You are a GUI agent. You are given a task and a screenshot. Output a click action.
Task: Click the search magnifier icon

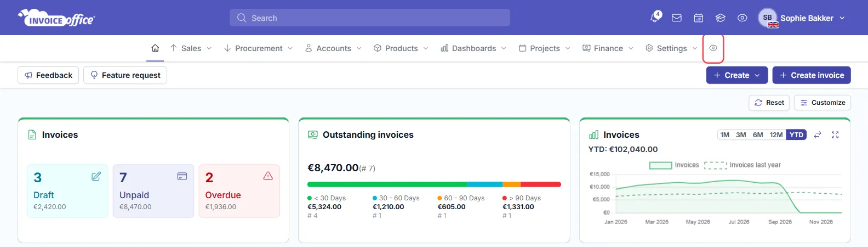tap(242, 18)
